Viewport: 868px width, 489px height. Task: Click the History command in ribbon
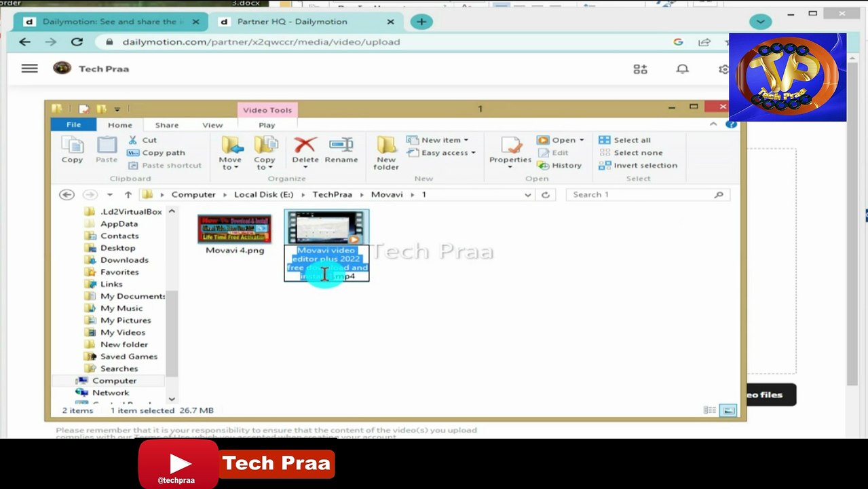[x=559, y=165]
